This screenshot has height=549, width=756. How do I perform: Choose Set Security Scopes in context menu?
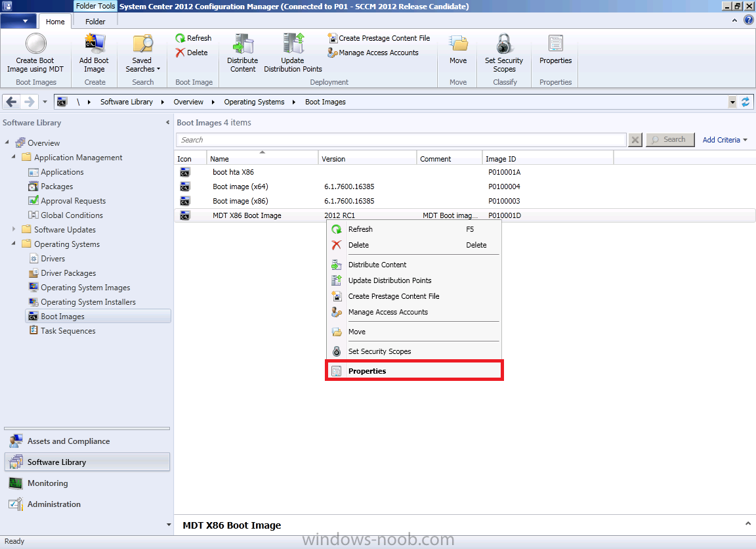pyautogui.click(x=413, y=351)
